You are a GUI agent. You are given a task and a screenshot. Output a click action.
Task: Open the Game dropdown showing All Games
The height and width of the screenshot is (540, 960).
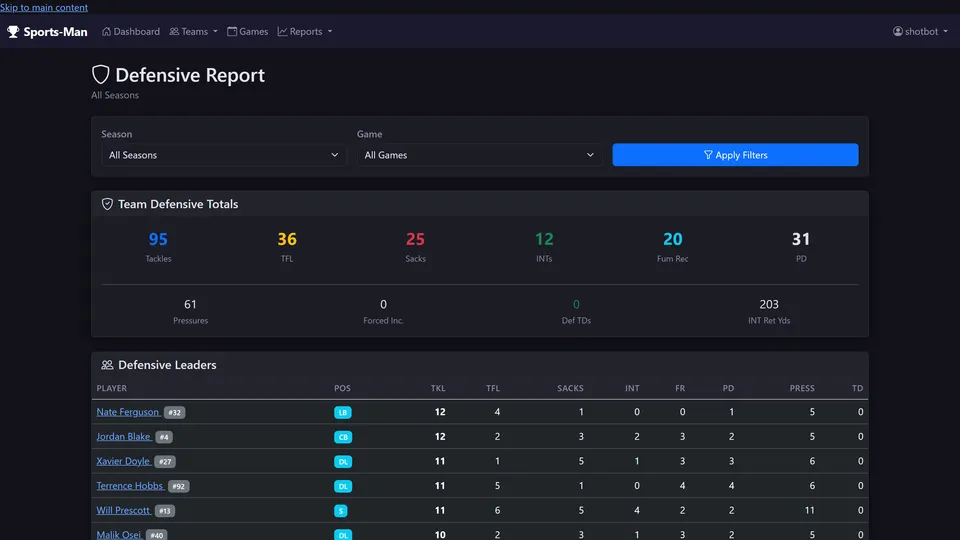479,155
